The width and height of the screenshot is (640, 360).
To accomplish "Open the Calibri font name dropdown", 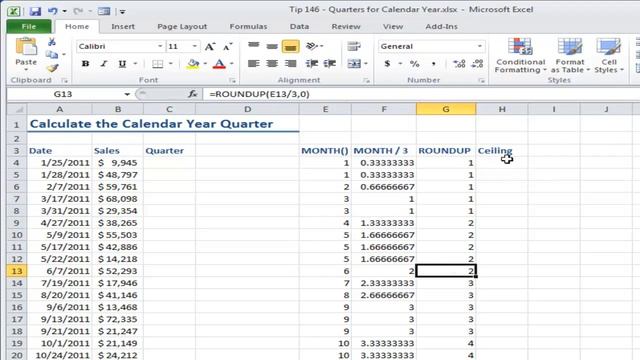I will click(160, 47).
